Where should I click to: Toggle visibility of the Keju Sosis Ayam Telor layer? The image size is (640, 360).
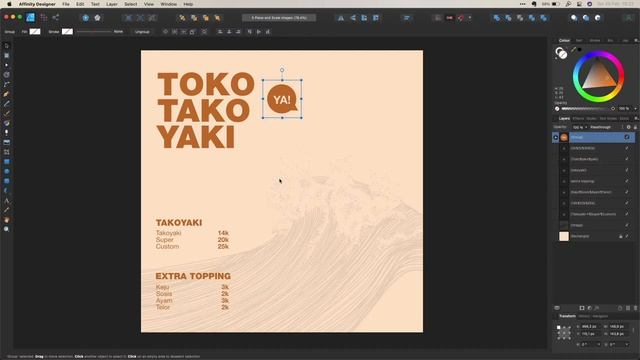point(627,192)
